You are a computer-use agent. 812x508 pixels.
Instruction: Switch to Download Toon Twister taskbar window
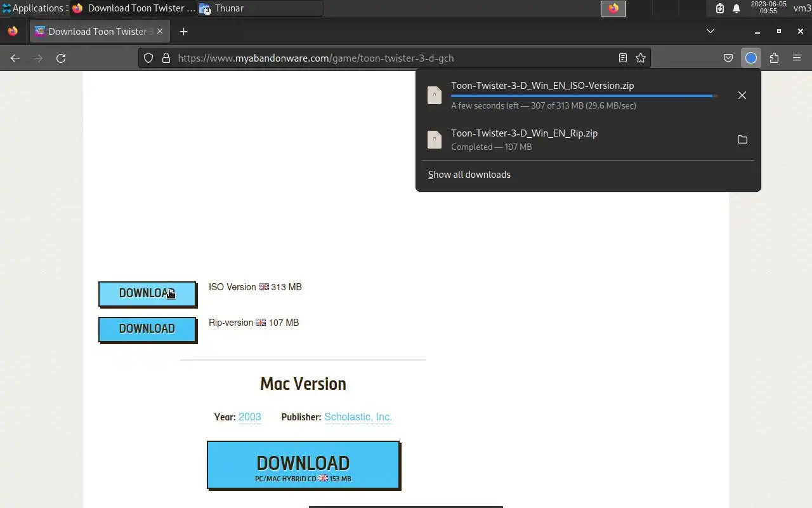[133, 8]
